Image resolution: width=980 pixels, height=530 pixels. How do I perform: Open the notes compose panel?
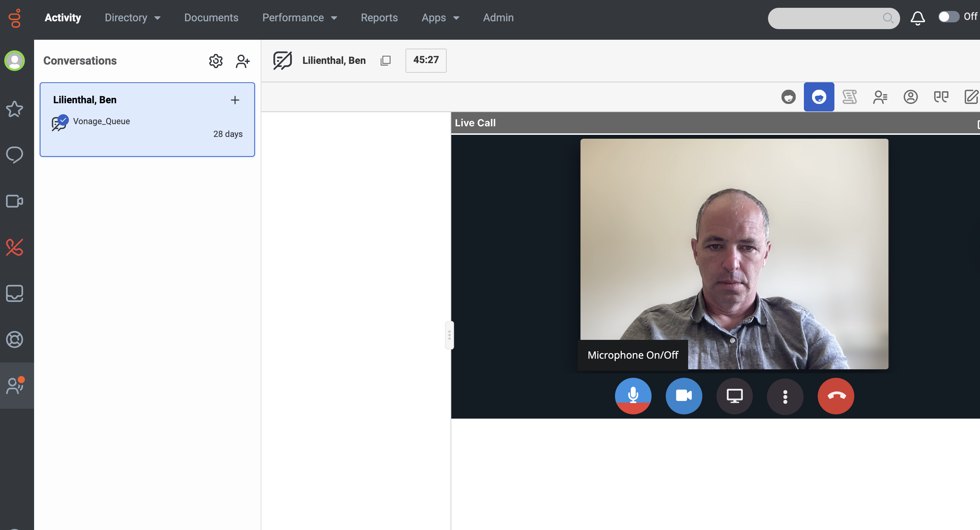(x=971, y=97)
